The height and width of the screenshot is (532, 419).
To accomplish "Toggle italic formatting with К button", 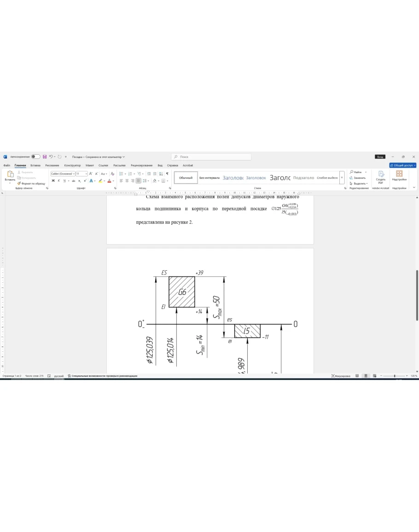I will (58, 181).
